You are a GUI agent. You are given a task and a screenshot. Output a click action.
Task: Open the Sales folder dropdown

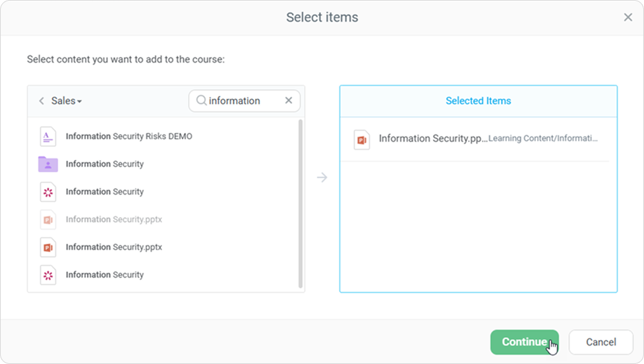[67, 101]
